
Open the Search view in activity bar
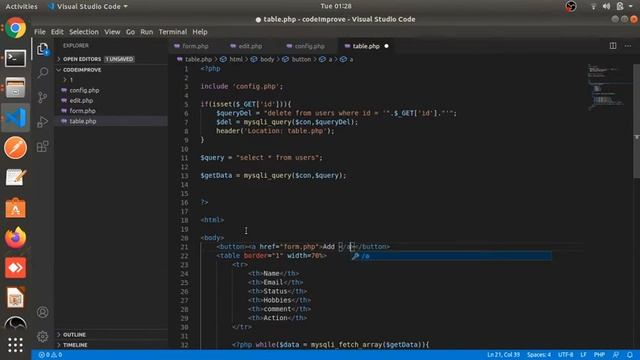click(x=42, y=73)
